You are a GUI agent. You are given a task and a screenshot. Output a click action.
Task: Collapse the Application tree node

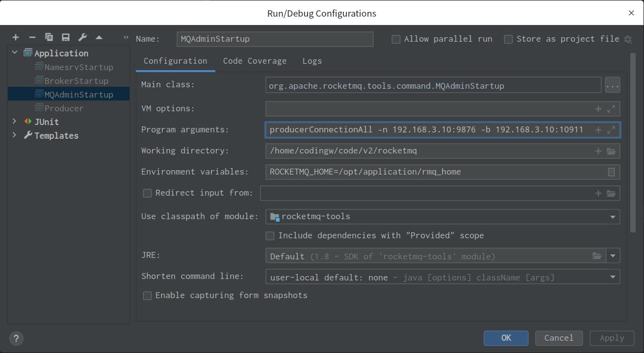14,52
